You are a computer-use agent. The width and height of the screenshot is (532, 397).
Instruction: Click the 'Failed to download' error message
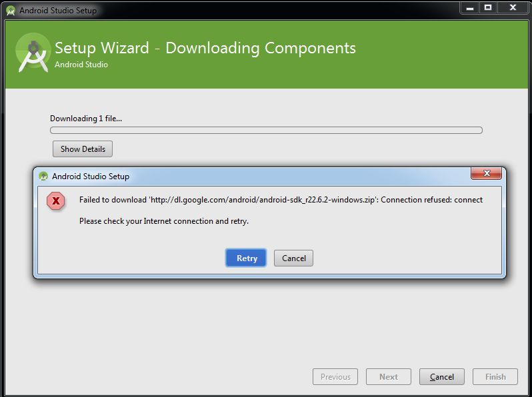pos(281,200)
